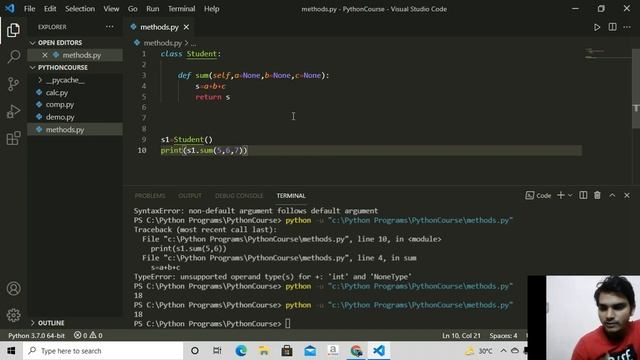The image size is (640, 360).
Task: Open the new terminal launch profile dropdown
Action: click(x=570, y=196)
